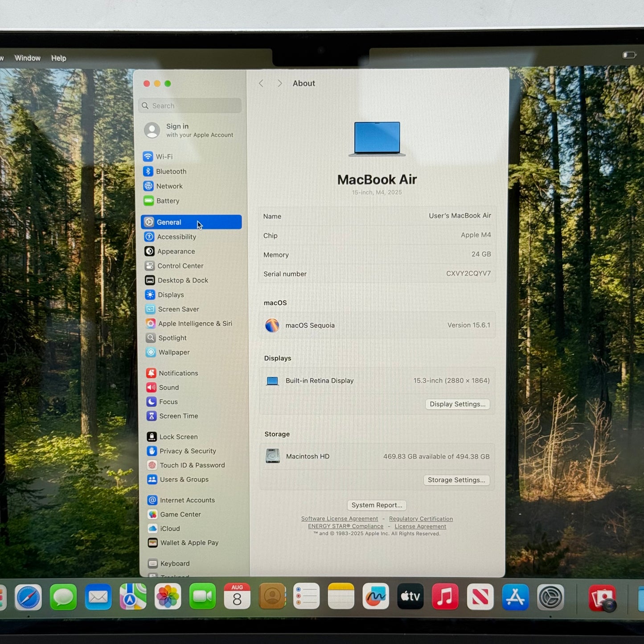Screen dimensions: 644x644
Task: Open Screen Saver settings
Action: tap(172, 309)
